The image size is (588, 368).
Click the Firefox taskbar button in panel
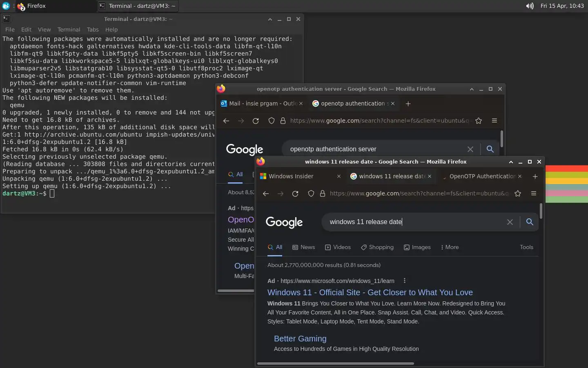click(x=56, y=6)
